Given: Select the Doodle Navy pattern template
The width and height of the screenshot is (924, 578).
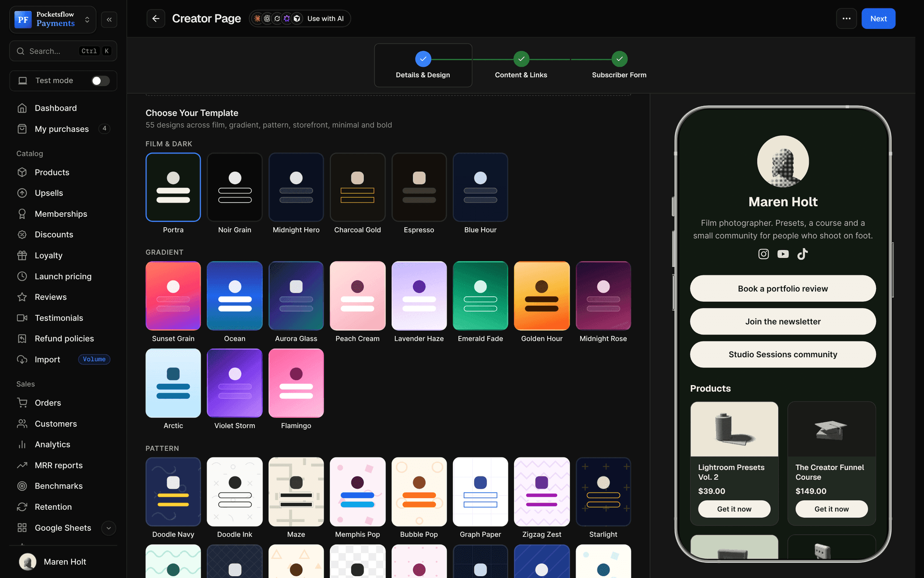Looking at the screenshot, I should coord(173,492).
